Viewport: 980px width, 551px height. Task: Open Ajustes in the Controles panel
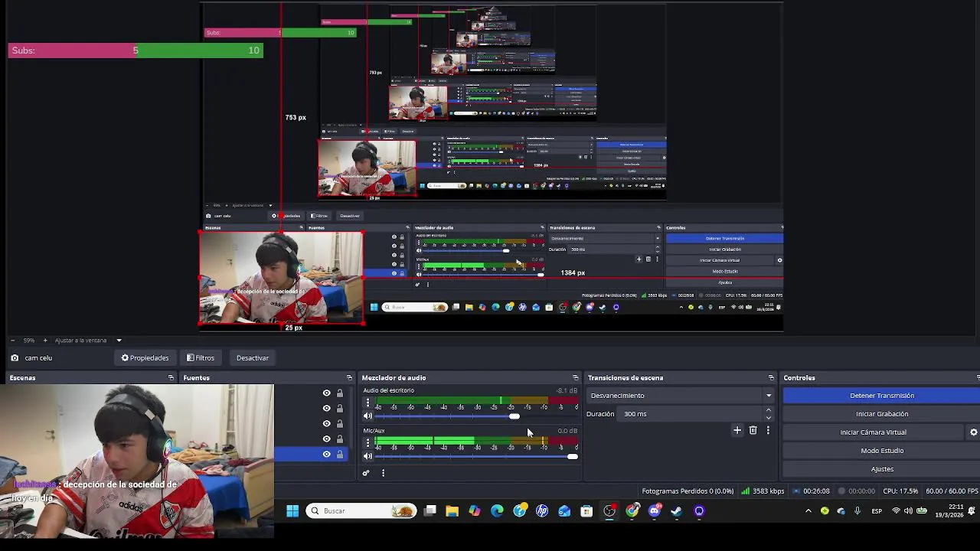pyautogui.click(x=881, y=469)
